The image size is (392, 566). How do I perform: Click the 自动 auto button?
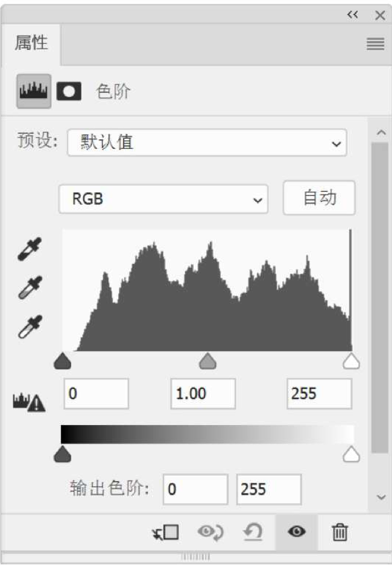[x=319, y=198]
